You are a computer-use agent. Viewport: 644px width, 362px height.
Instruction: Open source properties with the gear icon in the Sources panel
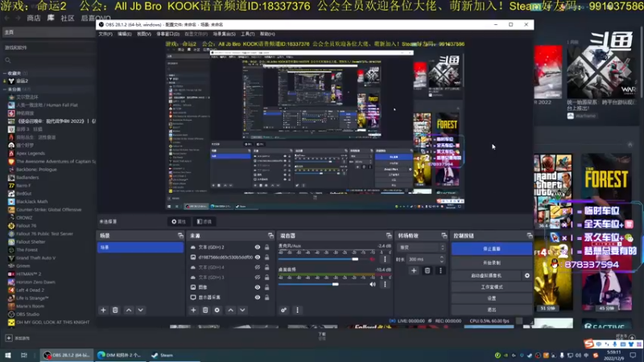coord(217,311)
